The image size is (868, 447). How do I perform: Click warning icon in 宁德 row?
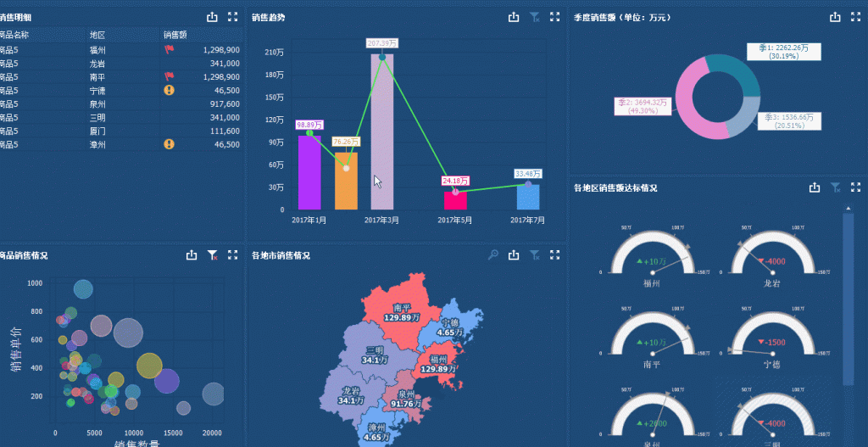[169, 90]
